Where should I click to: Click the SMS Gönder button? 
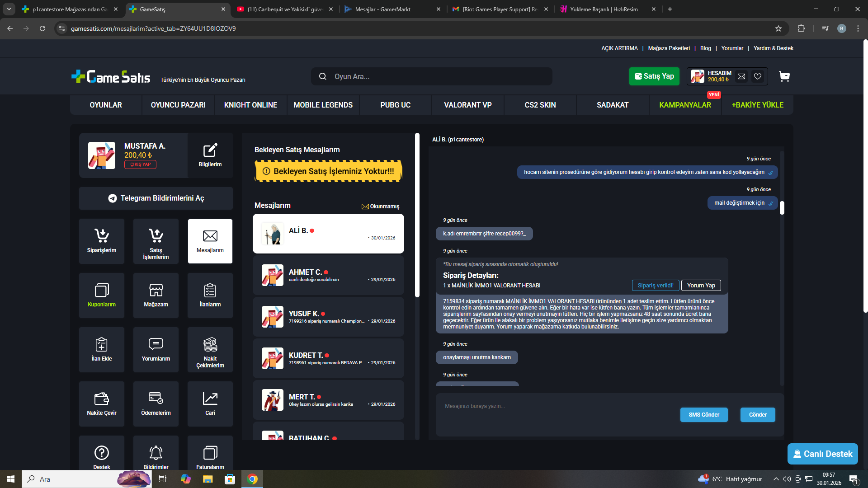pyautogui.click(x=704, y=415)
